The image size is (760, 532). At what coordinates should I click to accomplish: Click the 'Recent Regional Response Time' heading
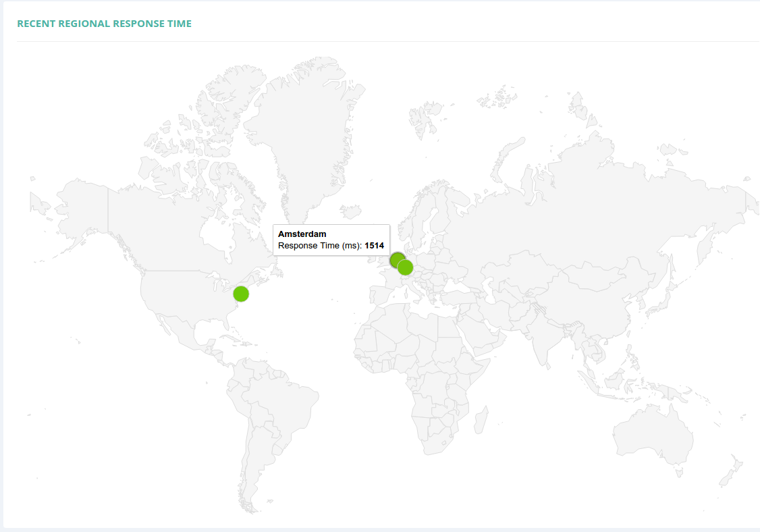click(104, 24)
